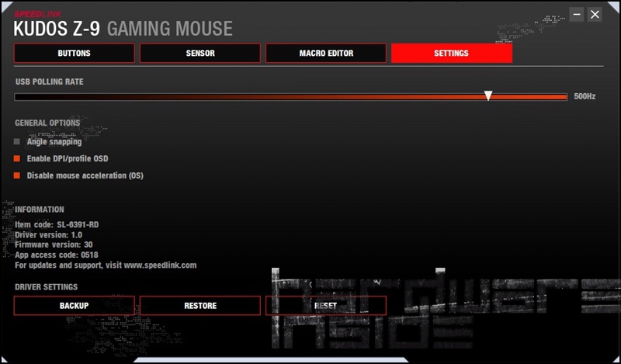Open the www.speedlink.com support link
The width and height of the screenshot is (621, 364).
[x=160, y=265]
